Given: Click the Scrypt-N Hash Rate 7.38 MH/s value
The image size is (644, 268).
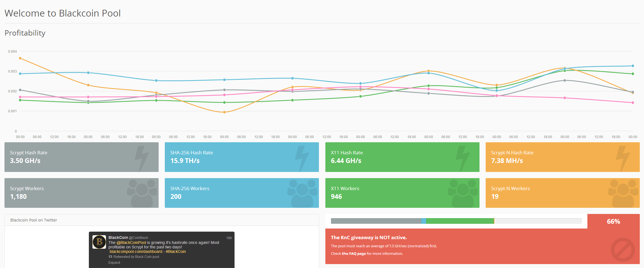Looking at the screenshot, I should point(507,161).
